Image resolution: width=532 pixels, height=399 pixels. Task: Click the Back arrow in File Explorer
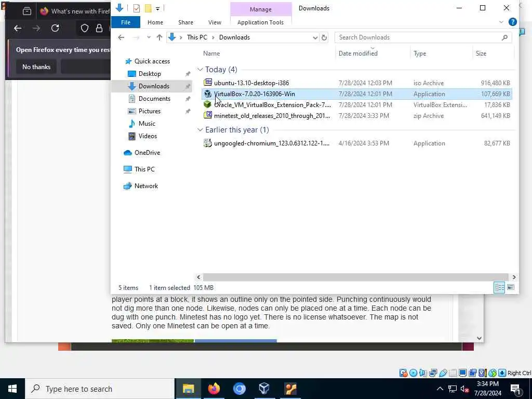coord(121,37)
